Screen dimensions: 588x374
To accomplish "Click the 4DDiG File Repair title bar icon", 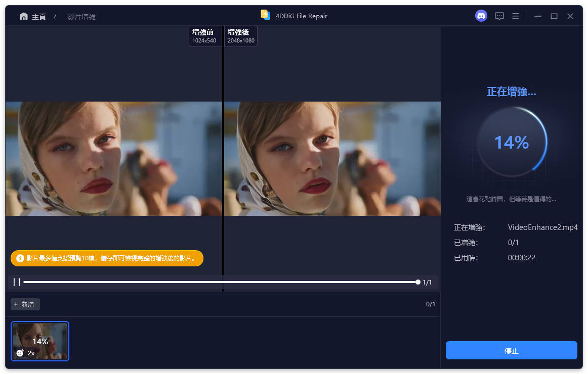I will (265, 15).
